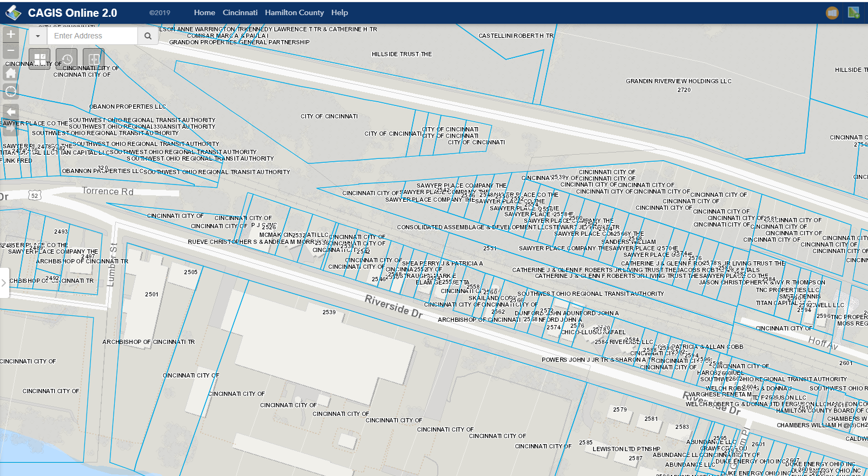
Task: Click into the Enter Address field
Action: point(93,36)
